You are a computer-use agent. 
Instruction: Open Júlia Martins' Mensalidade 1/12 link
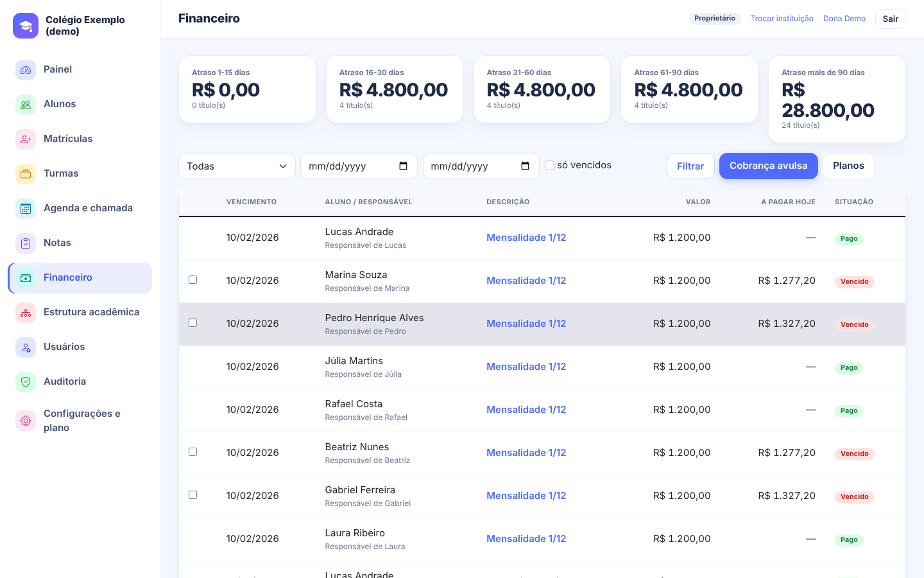[x=526, y=367]
